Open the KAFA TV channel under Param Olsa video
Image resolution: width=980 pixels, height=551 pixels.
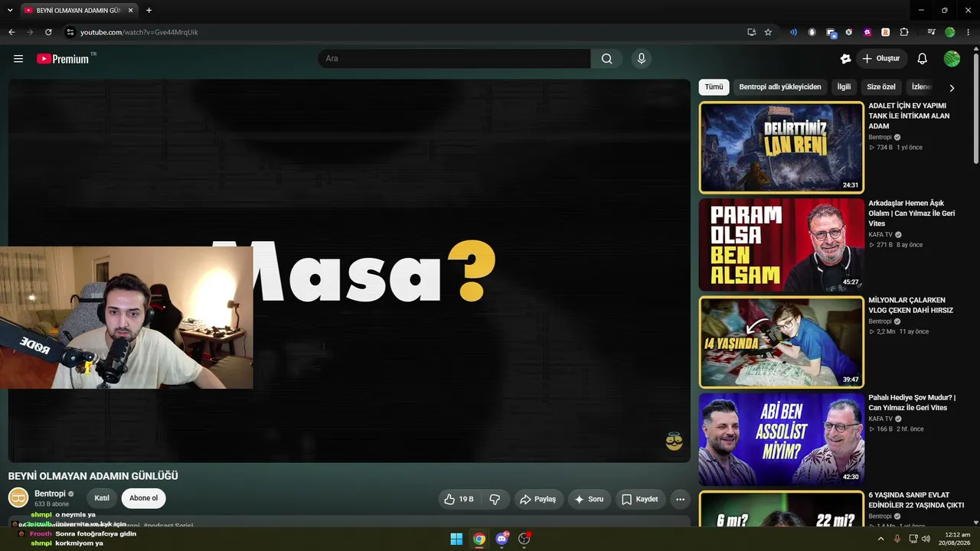click(880, 235)
